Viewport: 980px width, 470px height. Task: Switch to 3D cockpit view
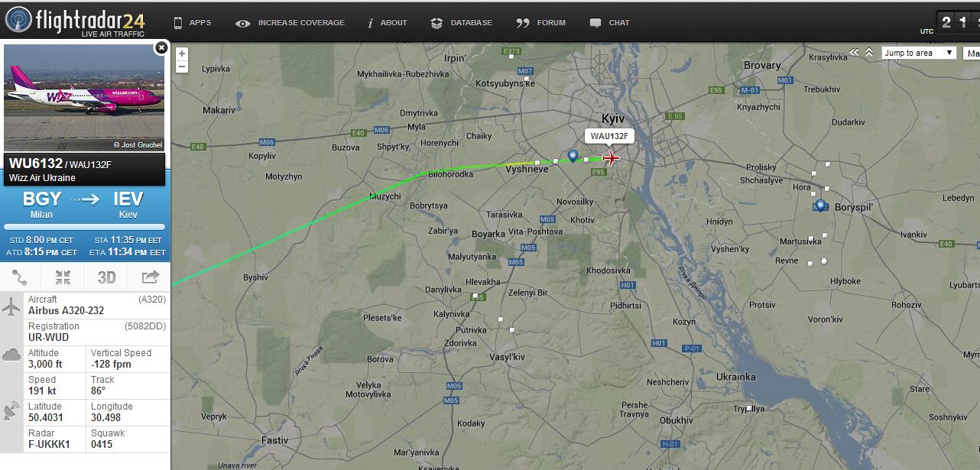click(x=106, y=277)
